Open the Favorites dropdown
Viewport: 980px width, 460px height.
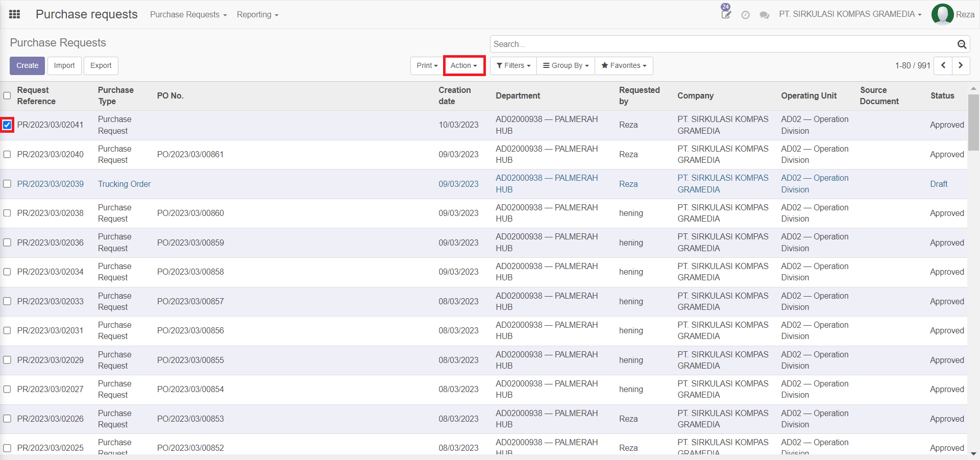[624, 65]
